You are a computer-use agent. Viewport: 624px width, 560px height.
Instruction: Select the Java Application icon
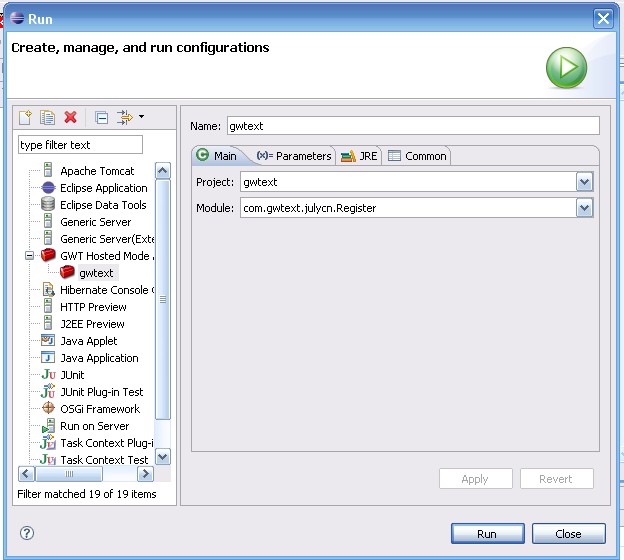point(48,357)
